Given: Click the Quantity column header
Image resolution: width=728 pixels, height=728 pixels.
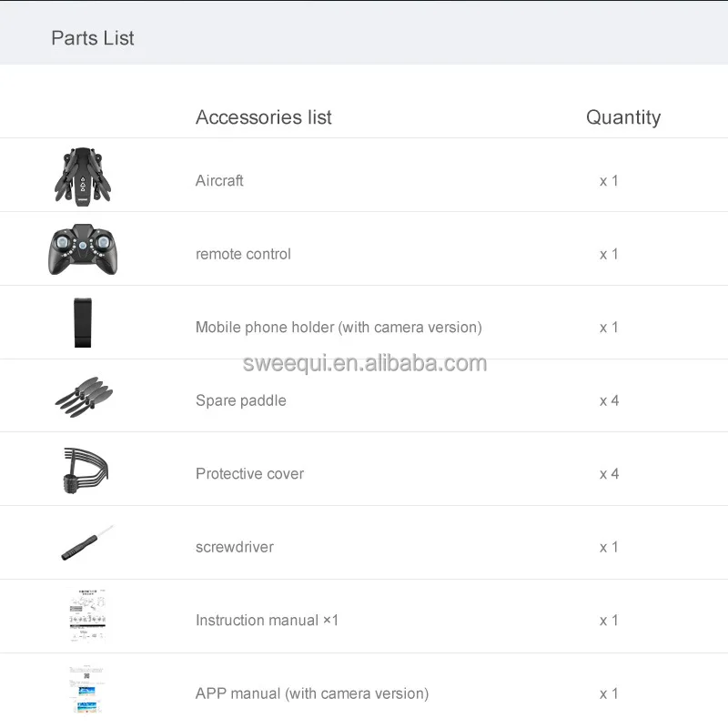Looking at the screenshot, I should tap(623, 117).
